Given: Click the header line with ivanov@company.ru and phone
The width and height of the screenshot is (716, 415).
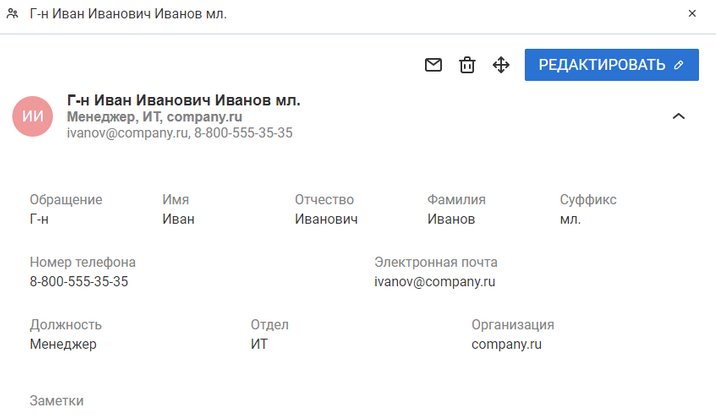Looking at the screenshot, I should point(179,132).
